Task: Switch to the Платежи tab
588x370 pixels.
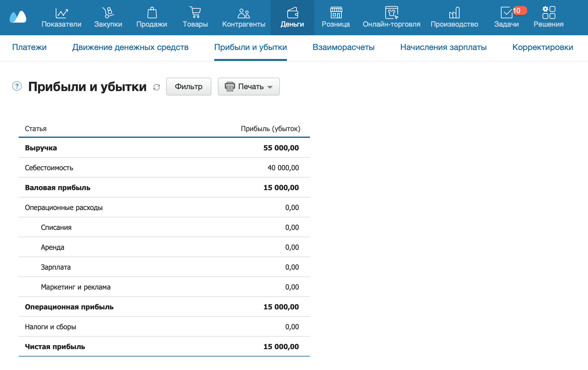Action: (x=29, y=47)
